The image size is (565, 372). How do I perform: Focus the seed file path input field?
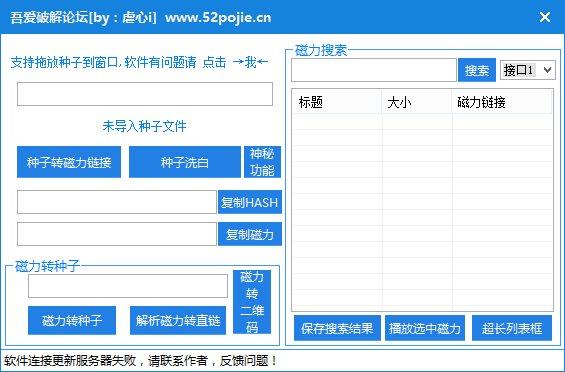[x=145, y=94]
